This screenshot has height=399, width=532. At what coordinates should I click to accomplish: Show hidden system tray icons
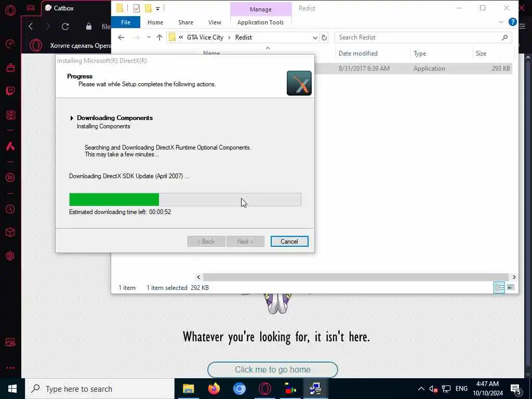point(421,389)
